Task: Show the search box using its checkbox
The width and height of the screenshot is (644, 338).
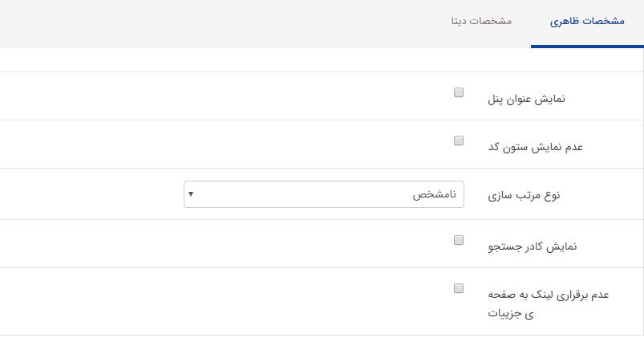Action: [x=459, y=239]
